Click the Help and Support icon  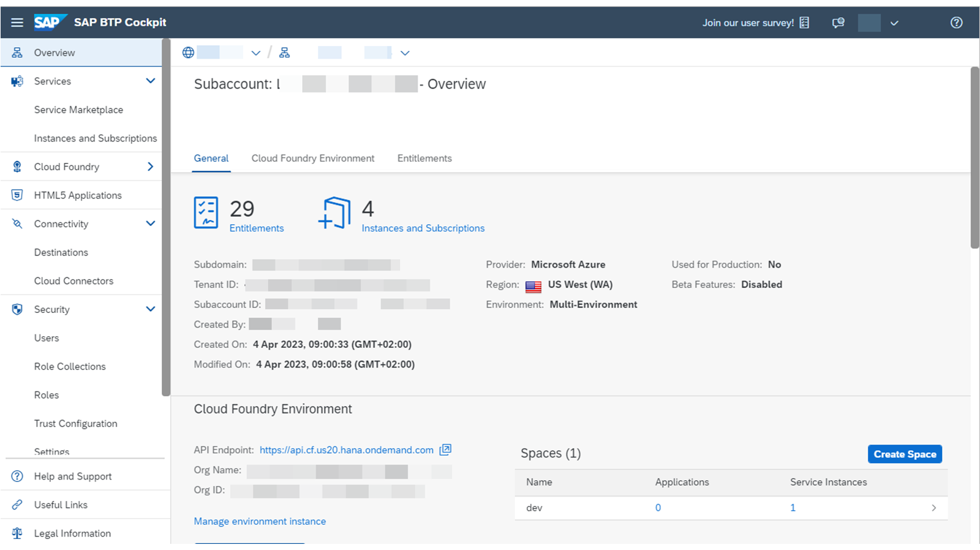[x=17, y=477]
